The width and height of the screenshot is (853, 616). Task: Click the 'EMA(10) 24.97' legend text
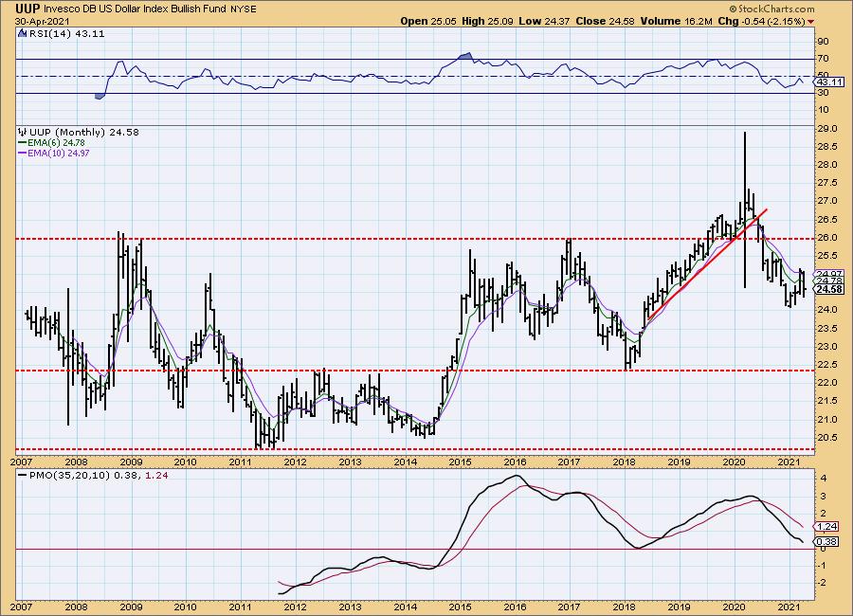(x=58, y=154)
